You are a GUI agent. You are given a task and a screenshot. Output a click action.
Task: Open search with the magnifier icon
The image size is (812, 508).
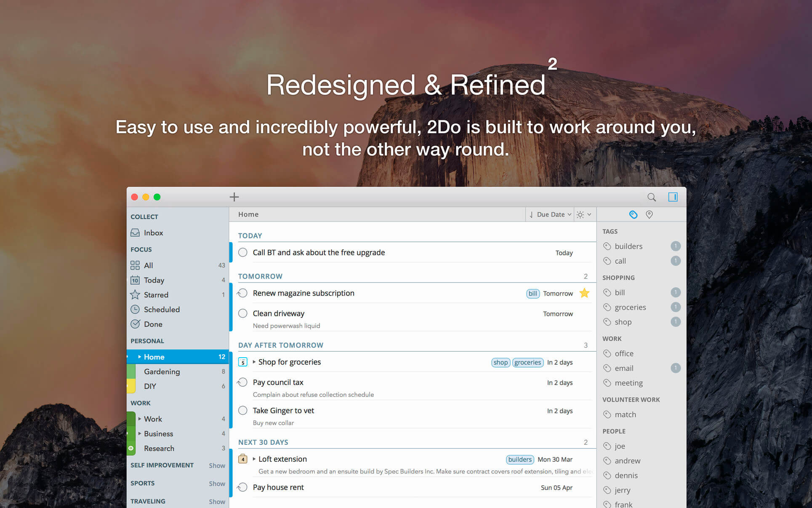point(652,197)
